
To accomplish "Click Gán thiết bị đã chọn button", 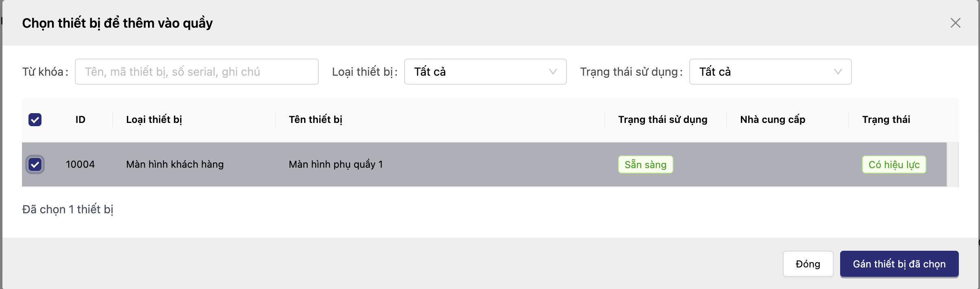I will (899, 264).
